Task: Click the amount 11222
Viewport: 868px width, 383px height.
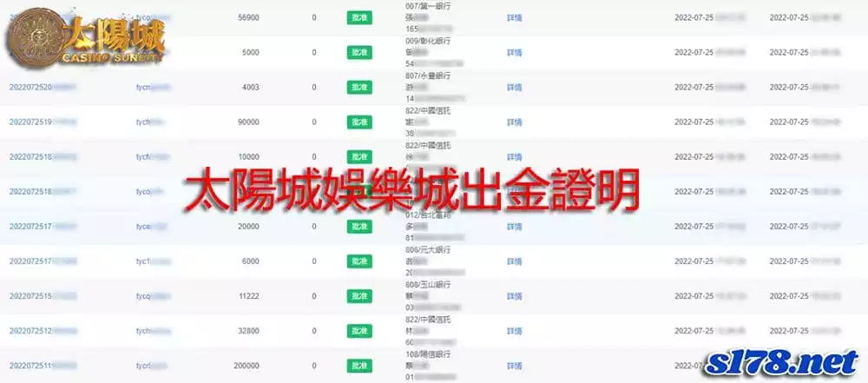Action: pyautogui.click(x=250, y=296)
